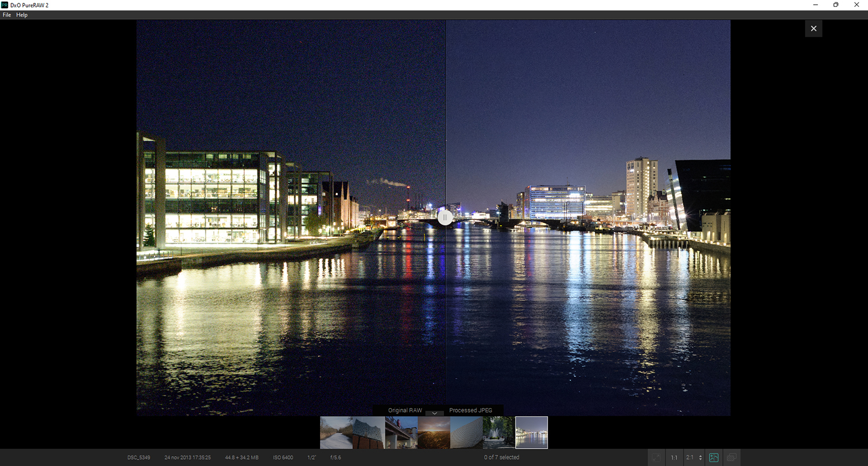The width and height of the screenshot is (868, 466).
Task: Expand the chevron below the comparison labels
Action: (434, 414)
